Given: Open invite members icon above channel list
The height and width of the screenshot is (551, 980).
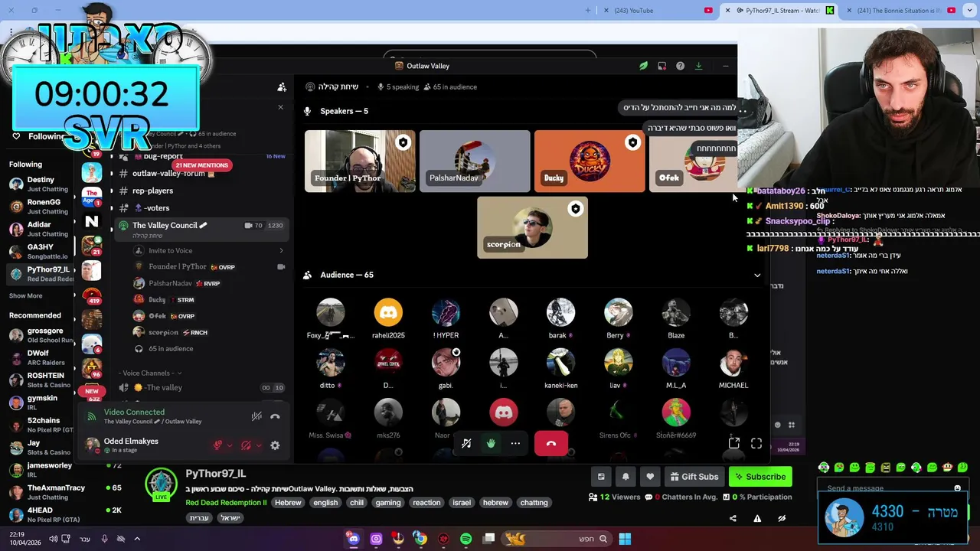Looking at the screenshot, I should tap(282, 87).
